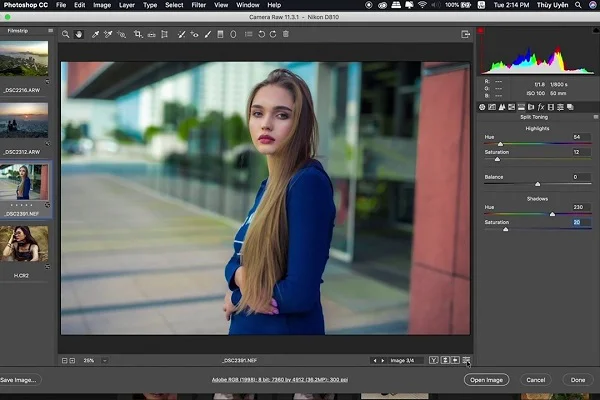
Task: Open workflow options link Adobe RGB
Action: 280,380
